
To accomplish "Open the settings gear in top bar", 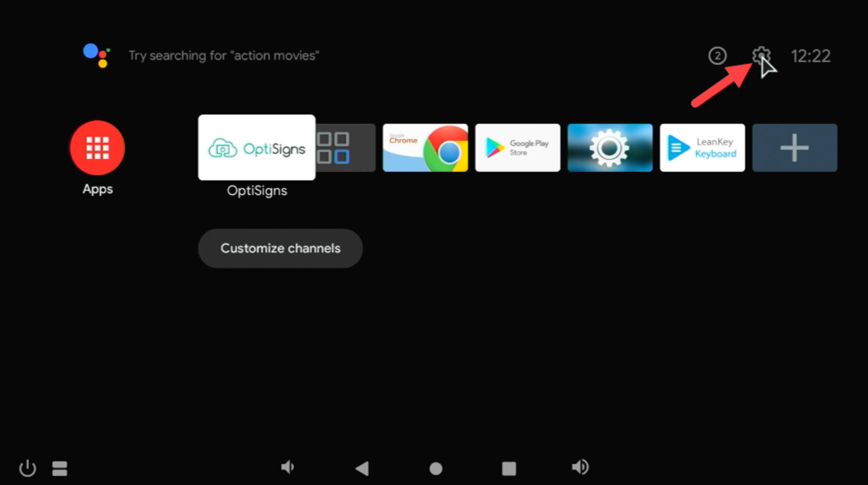I will pos(761,55).
